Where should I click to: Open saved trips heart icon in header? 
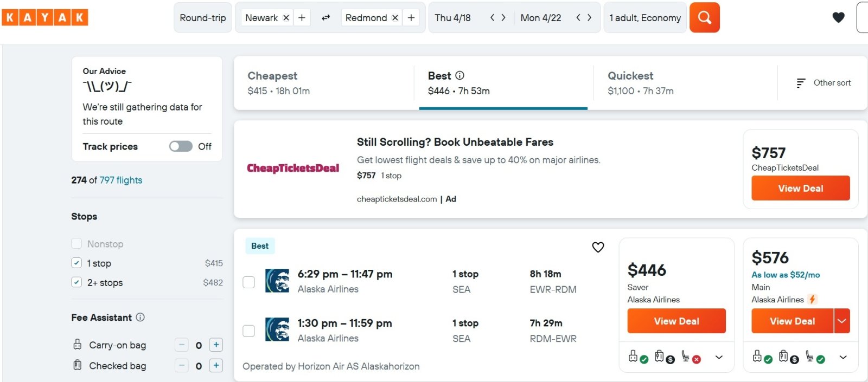click(x=838, y=17)
